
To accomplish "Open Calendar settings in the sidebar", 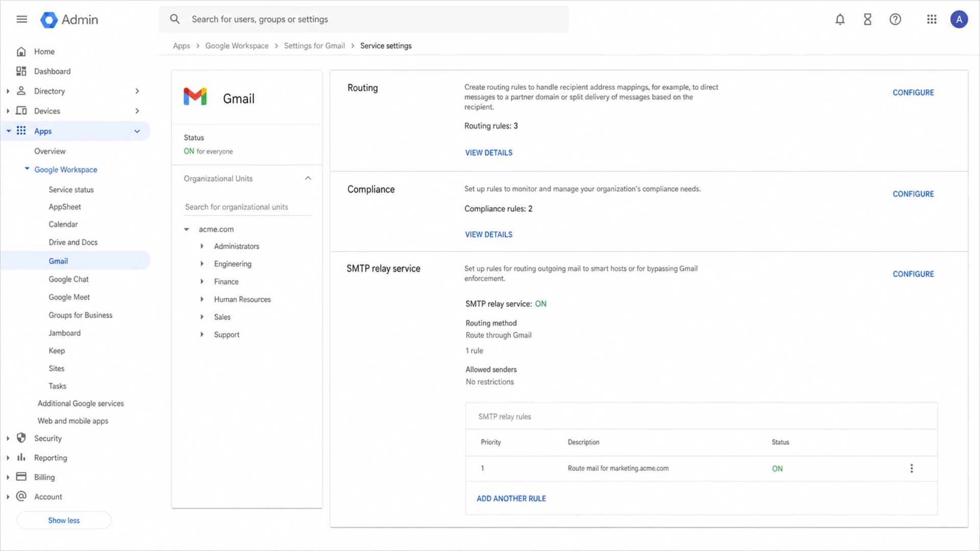I will point(63,224).
